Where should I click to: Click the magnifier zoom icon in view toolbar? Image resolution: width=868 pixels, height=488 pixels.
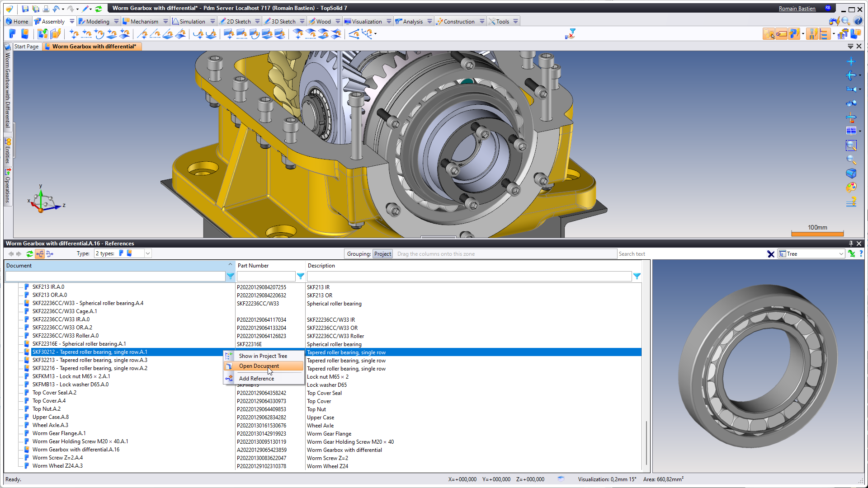click(851, 160)
